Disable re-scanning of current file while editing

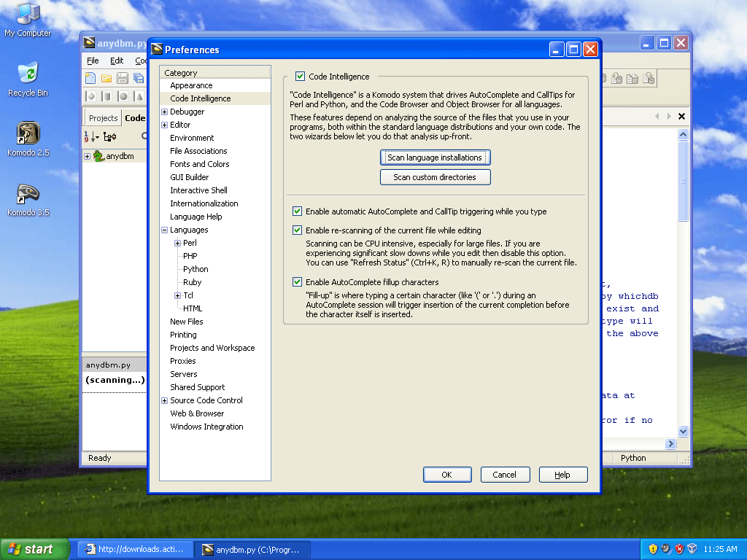[298, 230]
